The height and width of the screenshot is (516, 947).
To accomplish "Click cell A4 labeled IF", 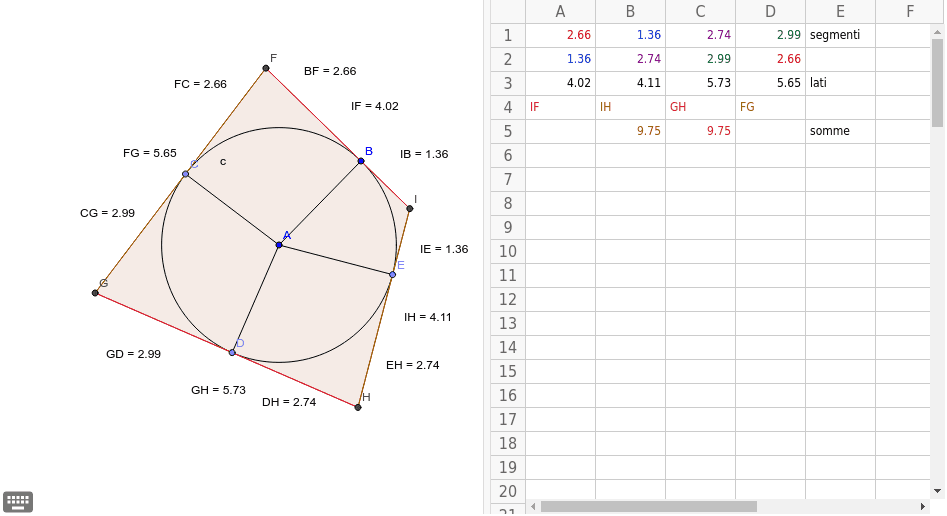I will (x=560, y=107).
